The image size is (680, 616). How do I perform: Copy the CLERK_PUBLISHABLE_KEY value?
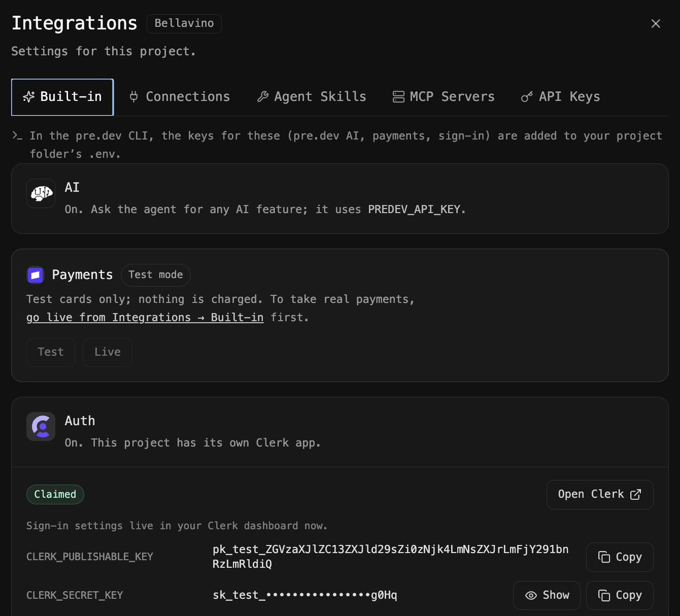[620, 557]
